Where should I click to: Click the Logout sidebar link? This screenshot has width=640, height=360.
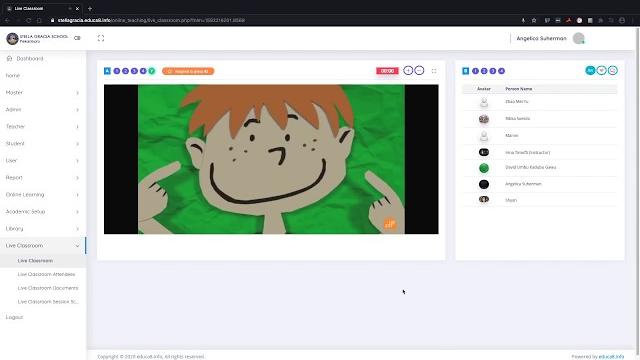point(14,317)
